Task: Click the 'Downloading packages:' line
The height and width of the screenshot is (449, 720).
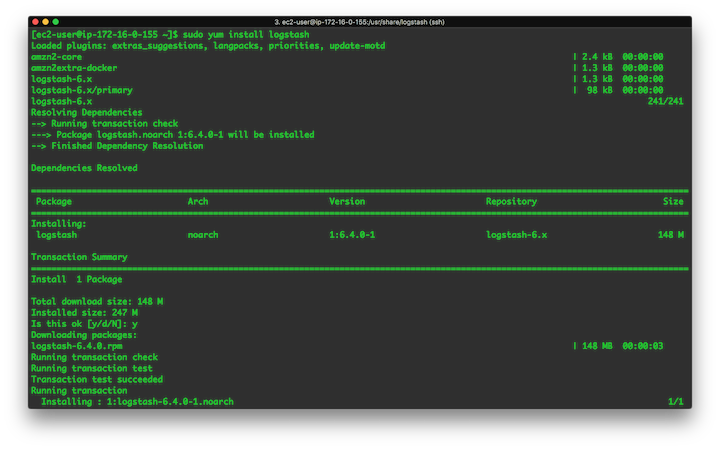Action: 84,335
